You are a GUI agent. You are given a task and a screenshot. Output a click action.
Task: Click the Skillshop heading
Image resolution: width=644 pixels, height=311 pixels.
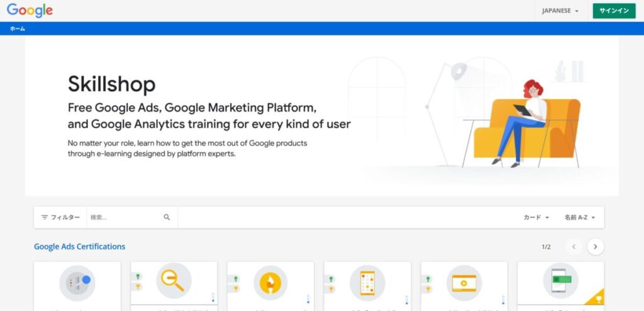111,84
